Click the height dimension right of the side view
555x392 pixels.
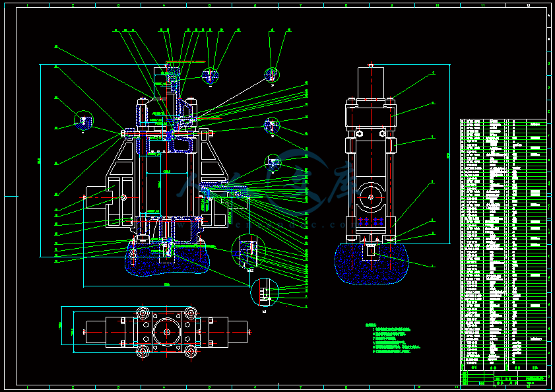[449, 154]
